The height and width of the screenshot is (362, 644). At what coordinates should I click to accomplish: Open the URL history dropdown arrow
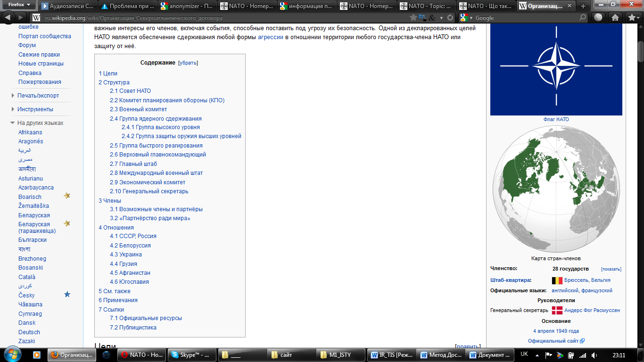click(441, 18)
